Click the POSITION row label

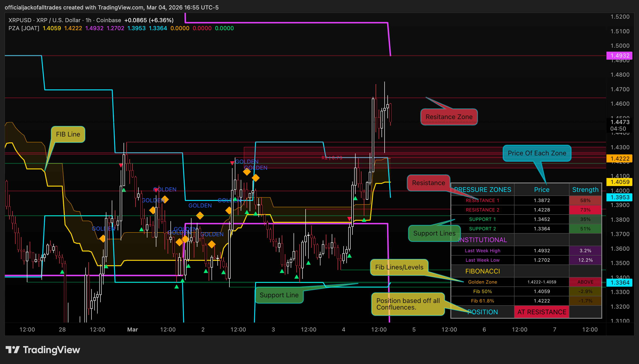482,312
